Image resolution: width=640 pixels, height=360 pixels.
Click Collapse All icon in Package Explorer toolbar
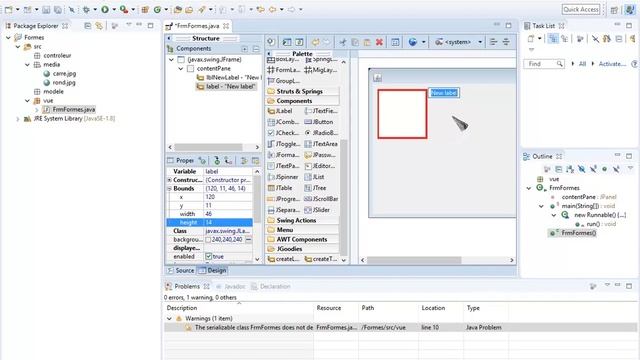click(x=87, y=26)
